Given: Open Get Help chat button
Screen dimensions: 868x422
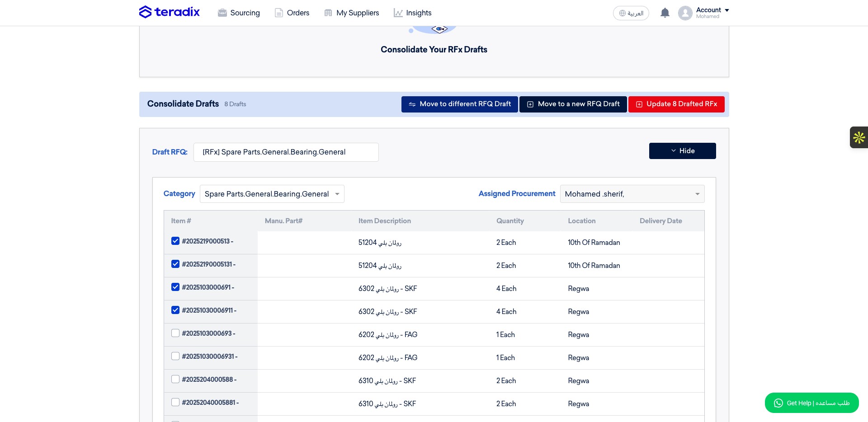Looking at the screenshot, I should [811, 403].
